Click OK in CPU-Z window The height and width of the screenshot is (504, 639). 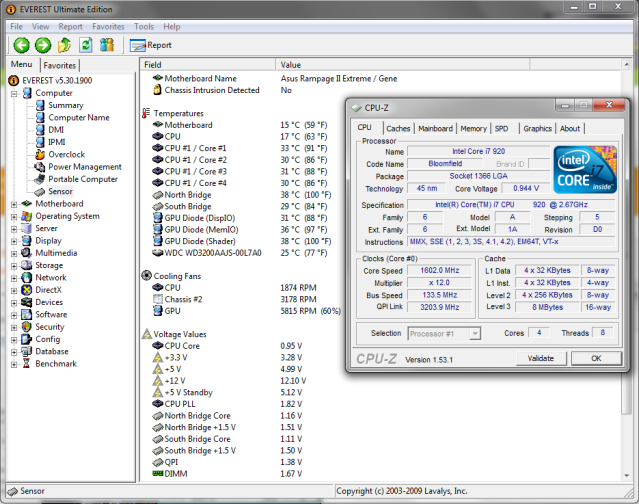pos(596,358)
